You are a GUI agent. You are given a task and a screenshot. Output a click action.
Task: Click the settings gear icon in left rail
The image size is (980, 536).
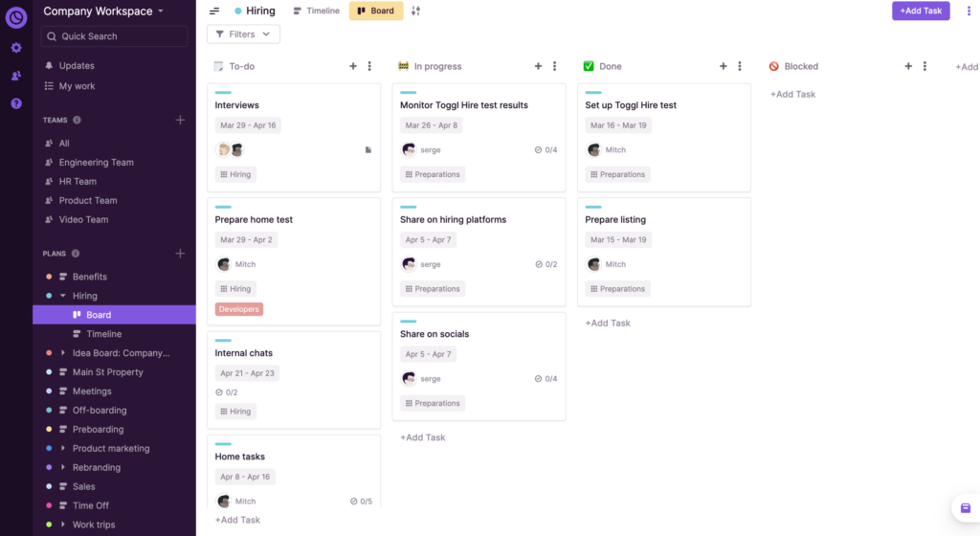16,48
